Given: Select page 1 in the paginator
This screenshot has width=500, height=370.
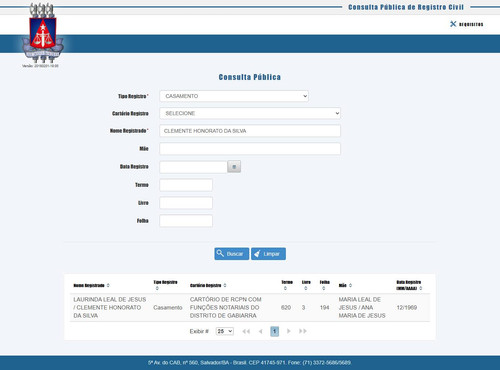Looking at the screenshot, I should [274, 331].
